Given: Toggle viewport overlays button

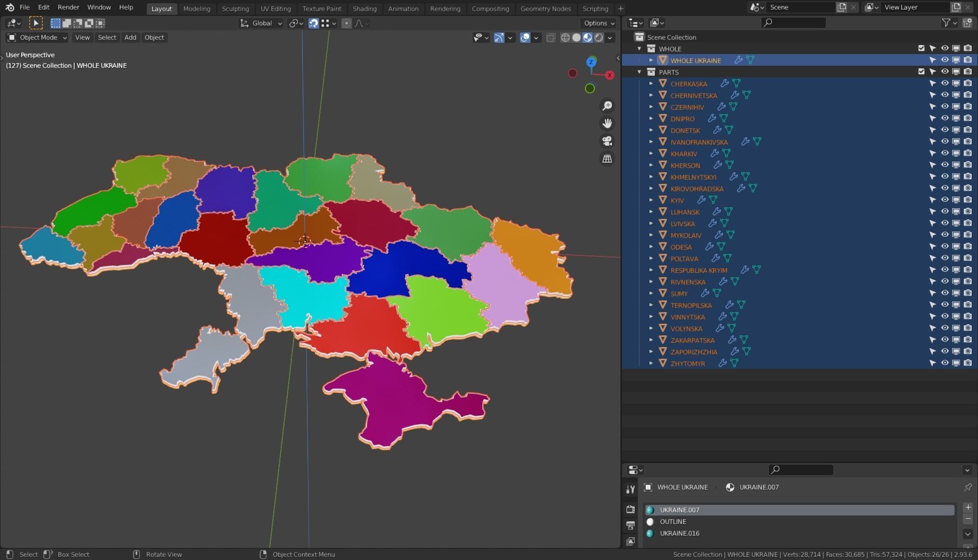Looking at the screenshot, I should (x=525, y=38).
